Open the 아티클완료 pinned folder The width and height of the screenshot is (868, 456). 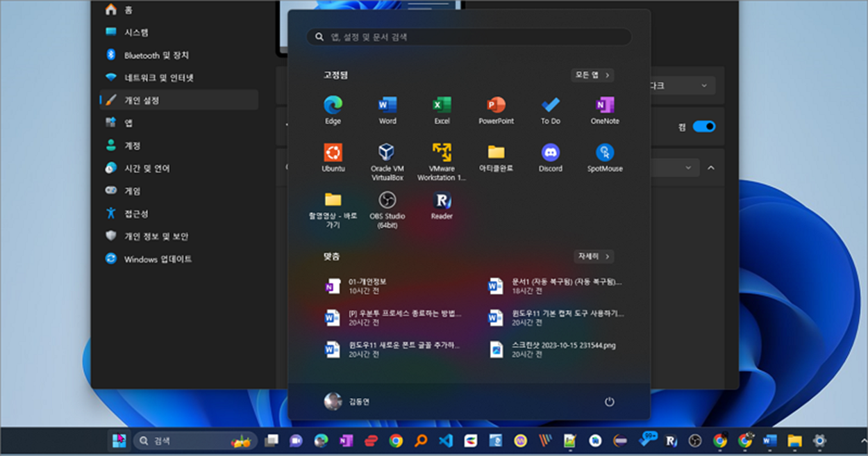(496, 158)
